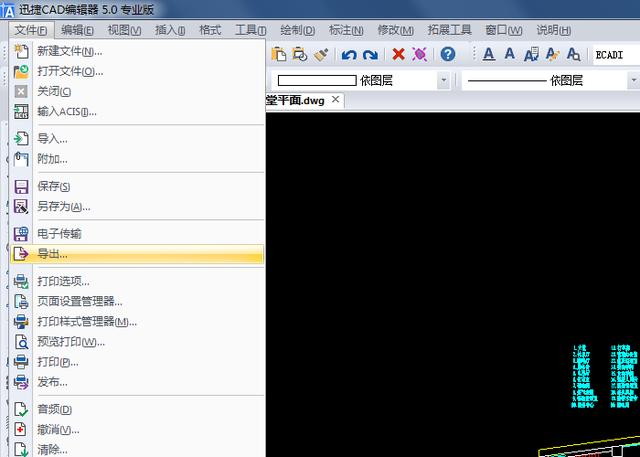Image resolution: width=640 pixels, height=457 pixels.
Task: Open the 窗口(W) menu
Action: (x=504, y=30)
